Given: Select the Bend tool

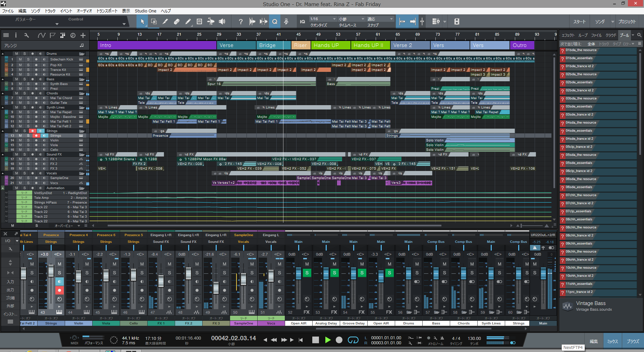Looking at the screenshot, I should (211, 21).
